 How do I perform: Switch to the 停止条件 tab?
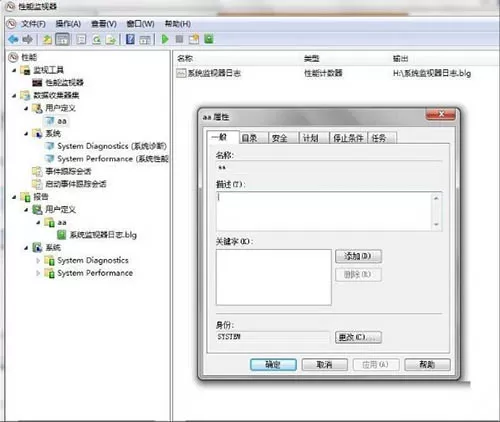click(x=348, y=138)
